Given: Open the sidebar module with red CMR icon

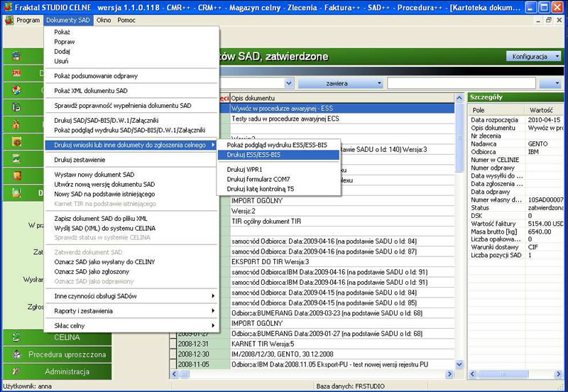Looking at the screenshot, I should pyautogui.click(x=16, y=73).
